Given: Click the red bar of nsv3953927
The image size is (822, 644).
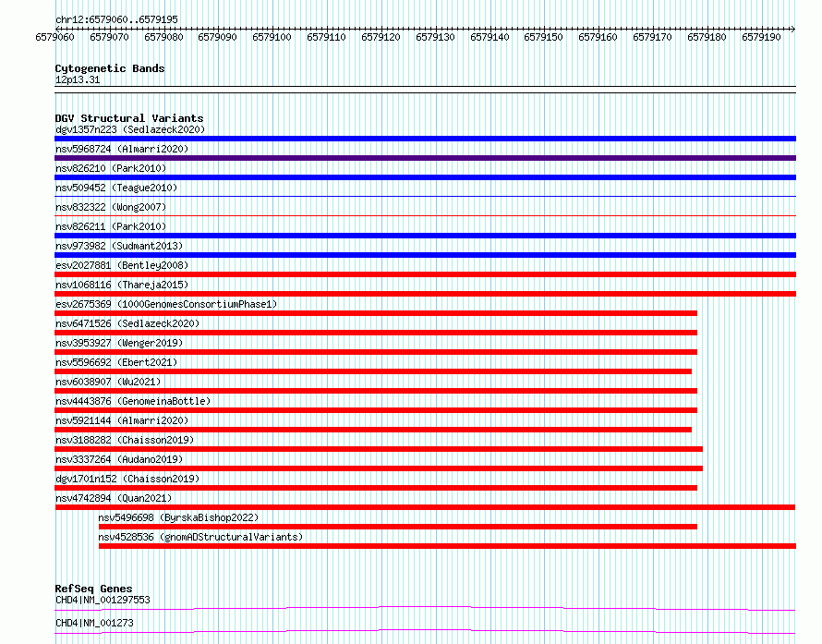Looking at the screenshot, I should pyautogui.click(x=376, y=352).
